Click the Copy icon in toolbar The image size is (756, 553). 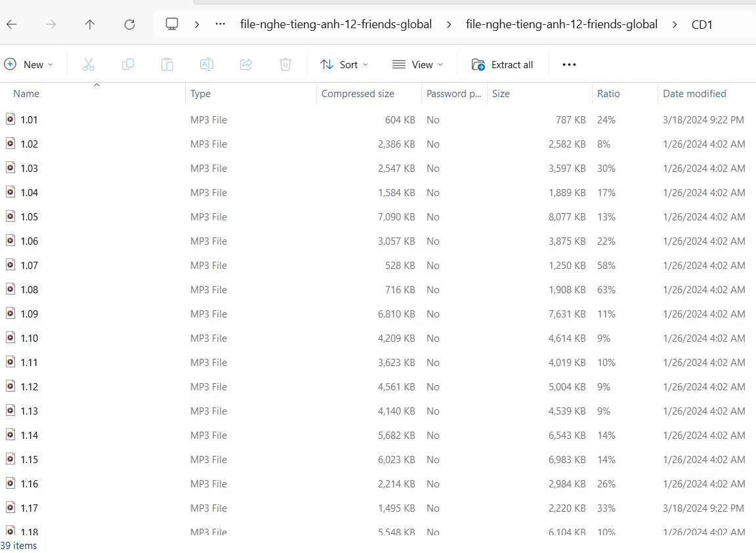[x=128, y=64]
